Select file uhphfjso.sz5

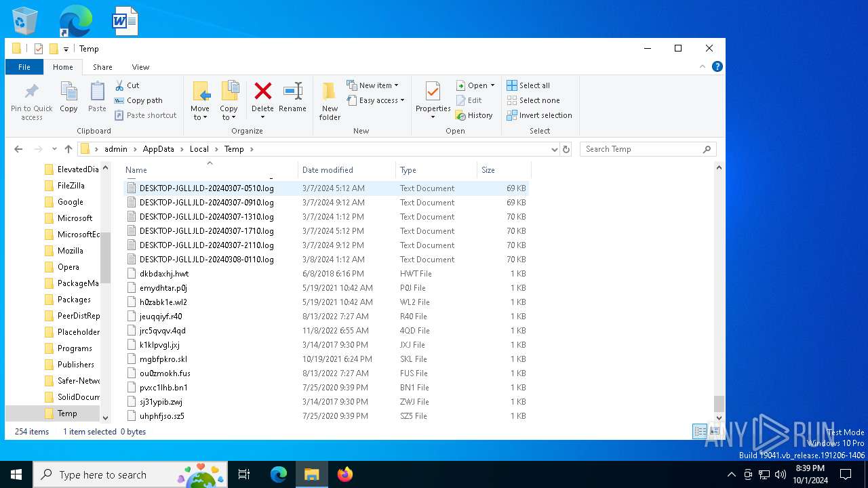(x=326, y=416)
